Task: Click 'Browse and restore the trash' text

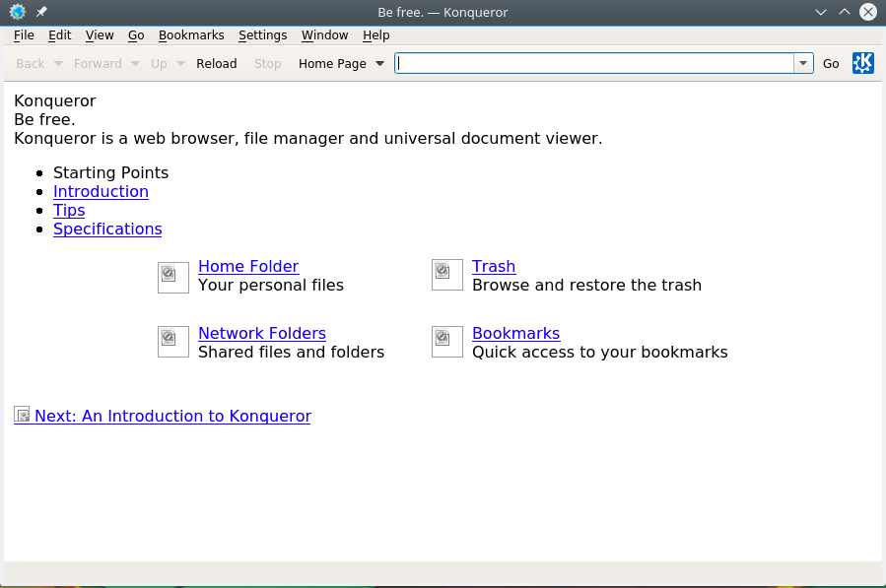Action: 586,286
